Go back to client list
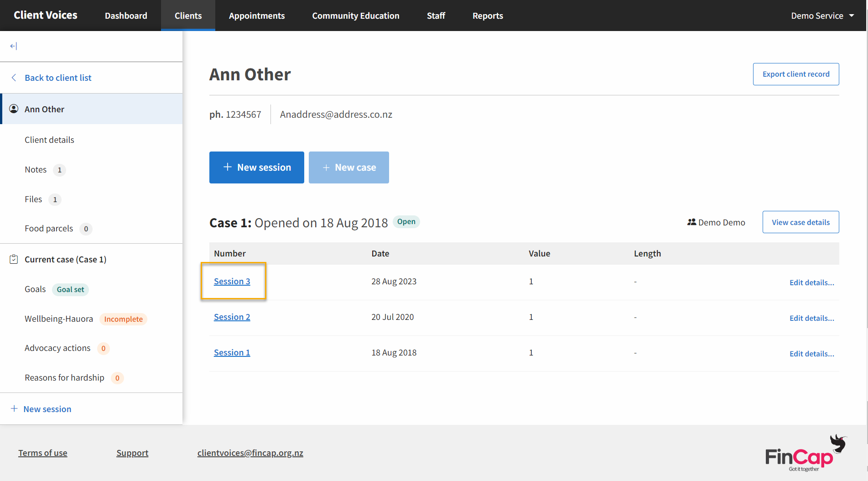The image size is (868, 481). 58,78
